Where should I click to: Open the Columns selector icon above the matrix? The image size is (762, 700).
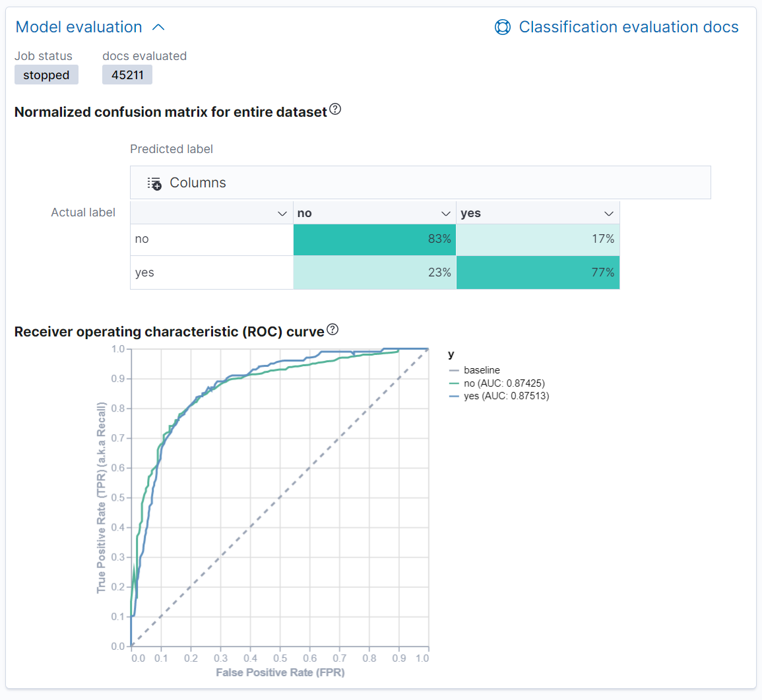click(x=154, y=183)
